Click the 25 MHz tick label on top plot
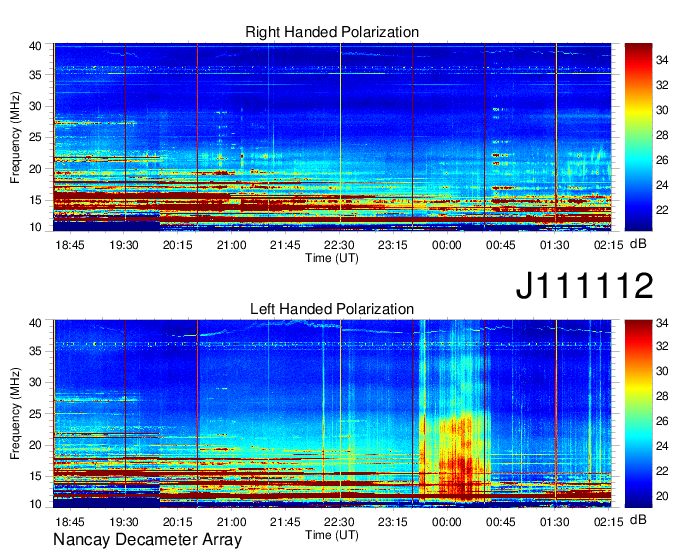This screenshot has height=552, width=680. [x=35, y=137]
